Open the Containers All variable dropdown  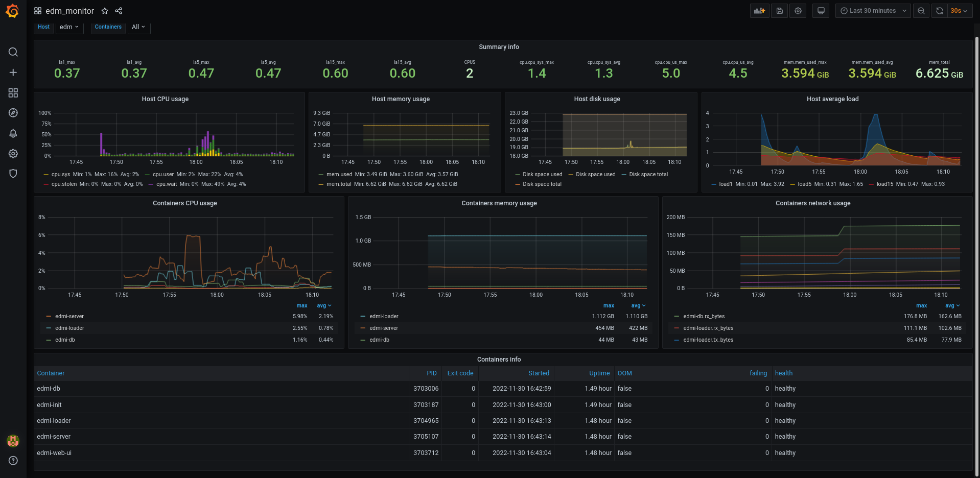click(138, 27)
